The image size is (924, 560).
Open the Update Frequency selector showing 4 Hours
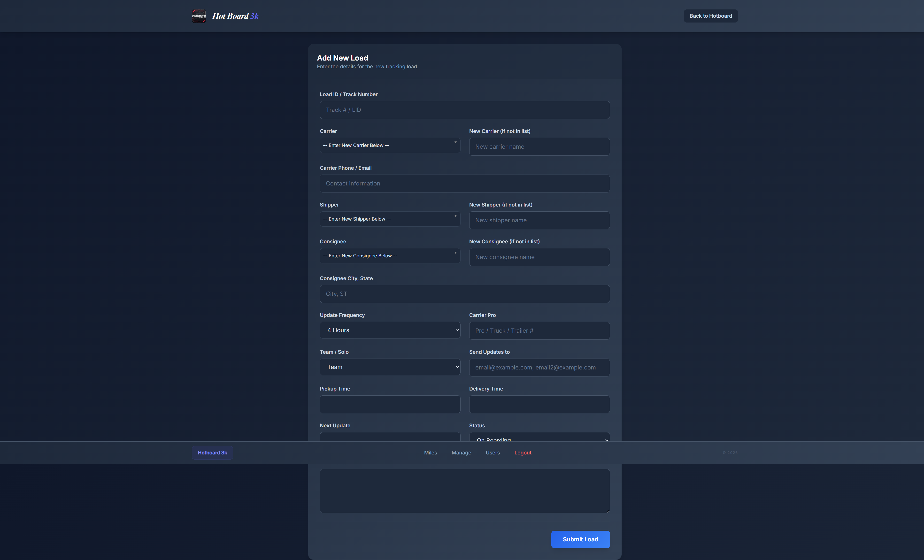point(390,330)
